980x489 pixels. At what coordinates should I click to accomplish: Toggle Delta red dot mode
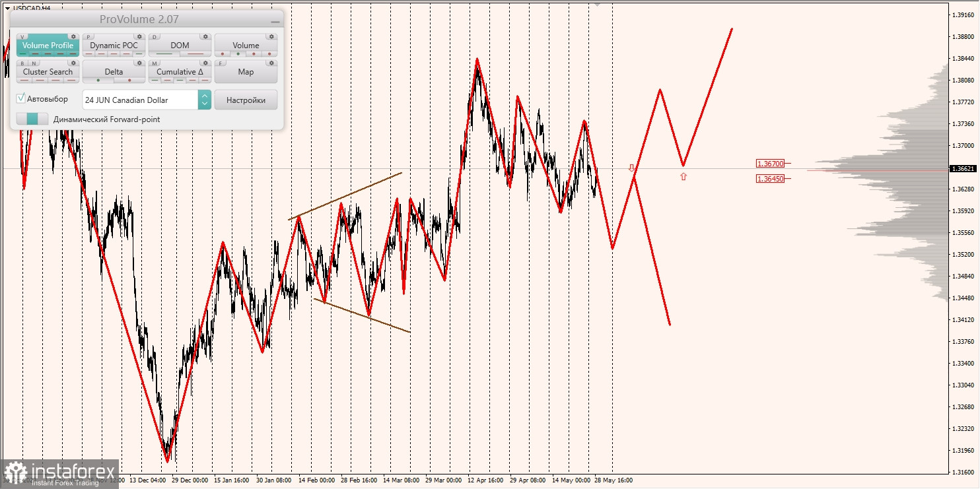tap(129, 80)
